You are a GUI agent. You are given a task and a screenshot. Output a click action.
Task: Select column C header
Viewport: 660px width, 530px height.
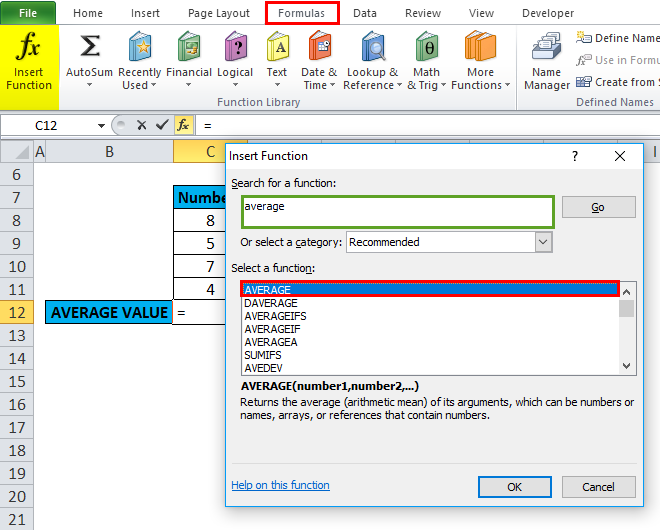200,152
